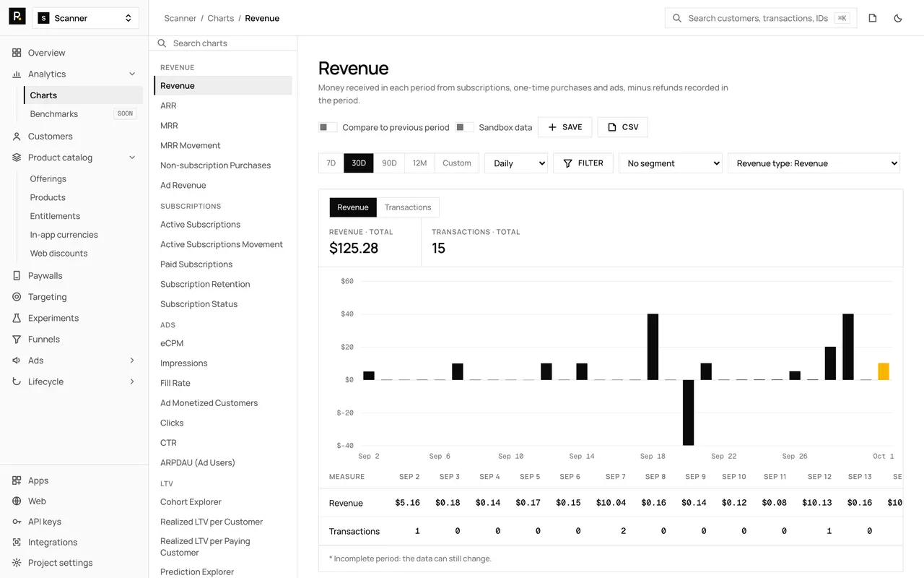Select the 90D time range

point(389,163)
